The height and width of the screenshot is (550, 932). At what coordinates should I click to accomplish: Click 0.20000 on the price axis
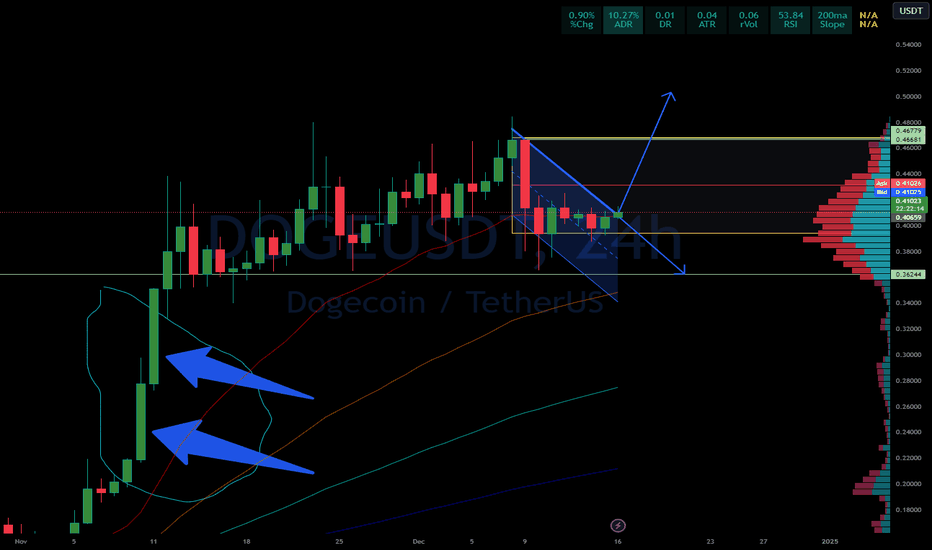tap(908, 484)
